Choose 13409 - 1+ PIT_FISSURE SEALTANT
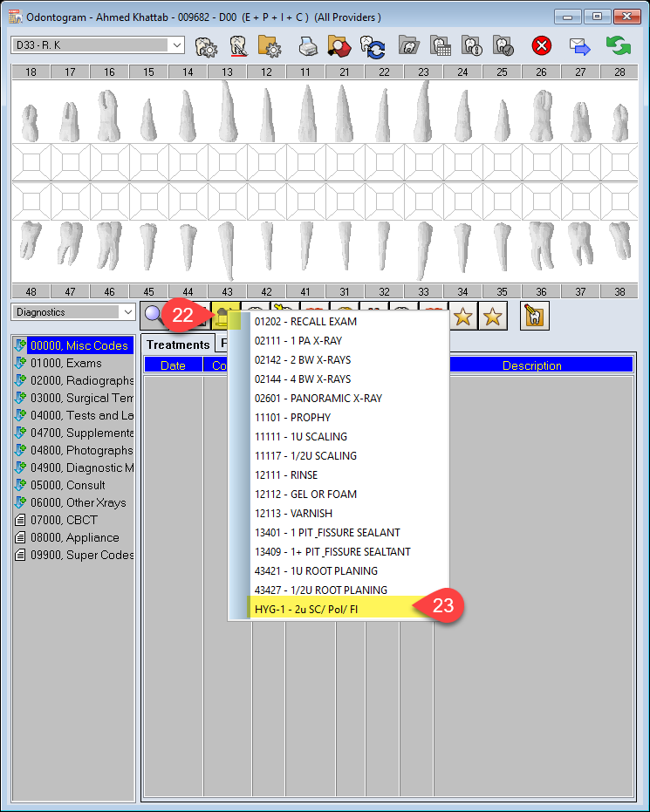The image size is (650, 812). click(338, 551)
